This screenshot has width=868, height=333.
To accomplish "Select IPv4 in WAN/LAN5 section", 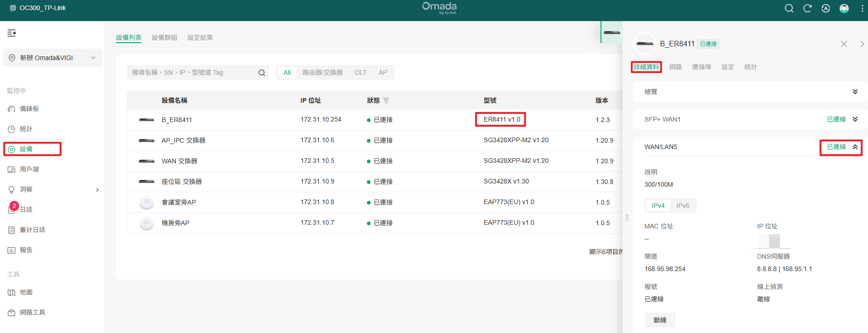I will pos(658,205).
